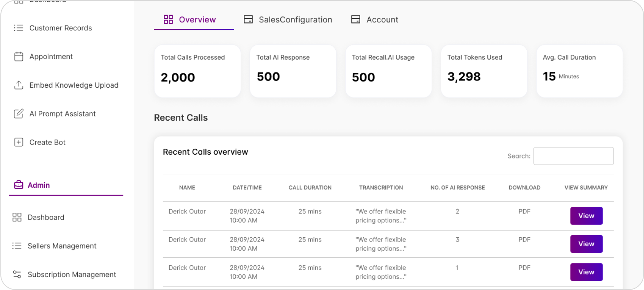Click the Customer Records list icon

(18, 28)
